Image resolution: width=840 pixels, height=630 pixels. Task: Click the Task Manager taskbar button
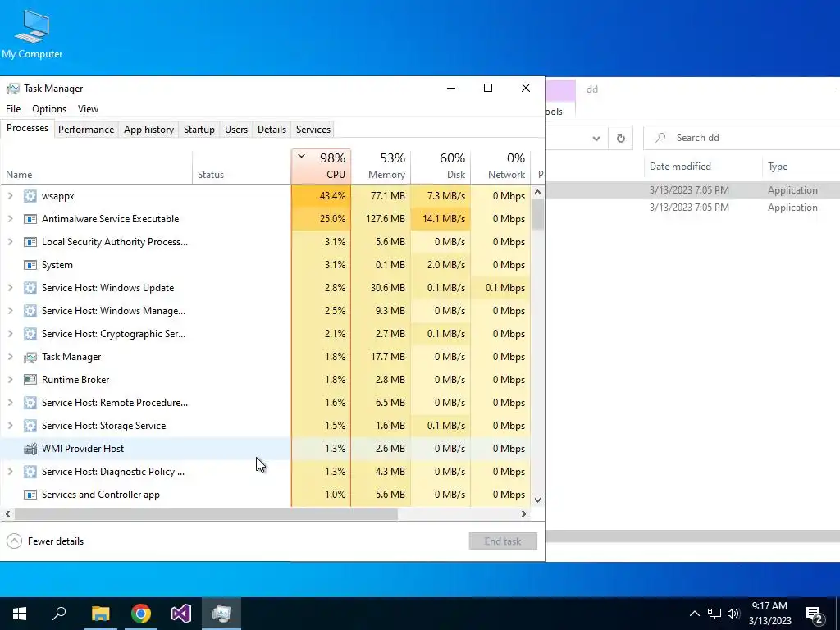pos(221,614)
